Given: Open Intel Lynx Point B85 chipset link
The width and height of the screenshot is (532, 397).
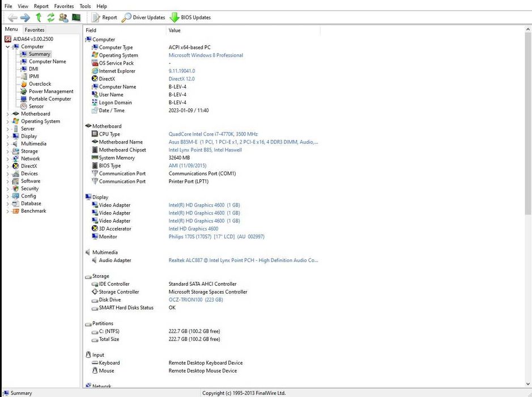Looking at the screenshot, I should (x=205, y=150).
